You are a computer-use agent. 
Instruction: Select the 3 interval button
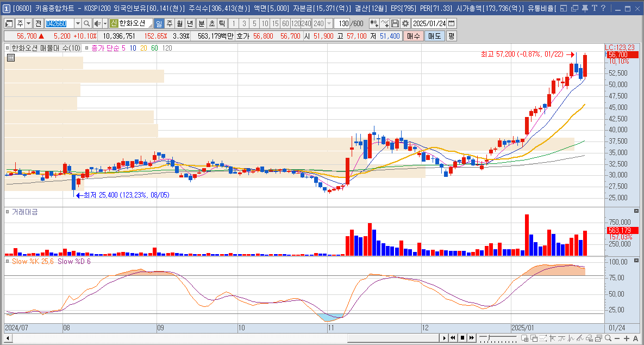[245, 23]
